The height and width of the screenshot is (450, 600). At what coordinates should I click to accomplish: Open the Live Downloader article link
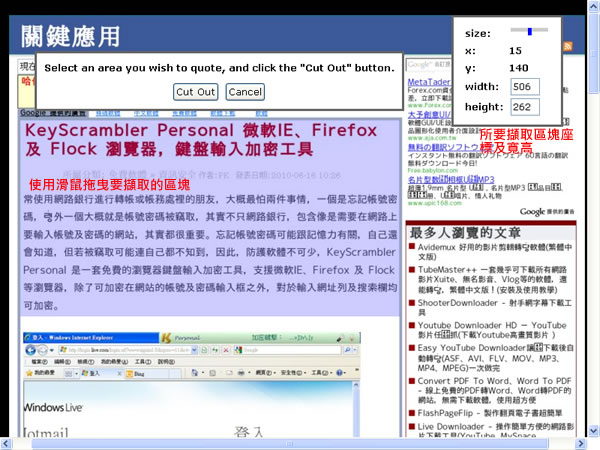(496, 430)
